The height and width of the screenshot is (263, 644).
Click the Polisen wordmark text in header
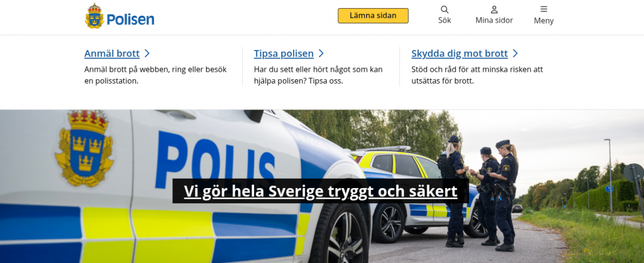pyautogui.click(x=131, y=19)
